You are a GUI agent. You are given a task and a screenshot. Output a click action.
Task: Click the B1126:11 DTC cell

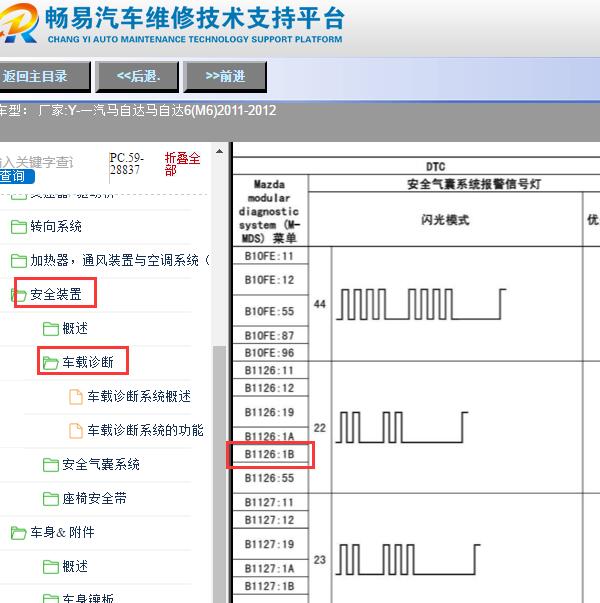(x=270, y=371)
